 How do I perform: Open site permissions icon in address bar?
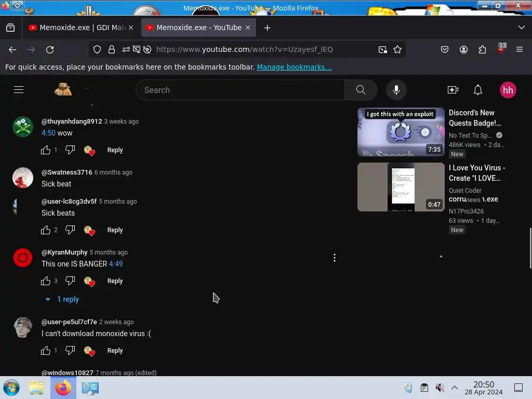126,49
